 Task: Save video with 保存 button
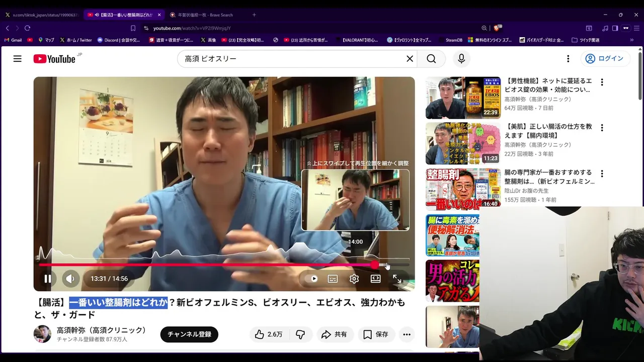(376, 334)
